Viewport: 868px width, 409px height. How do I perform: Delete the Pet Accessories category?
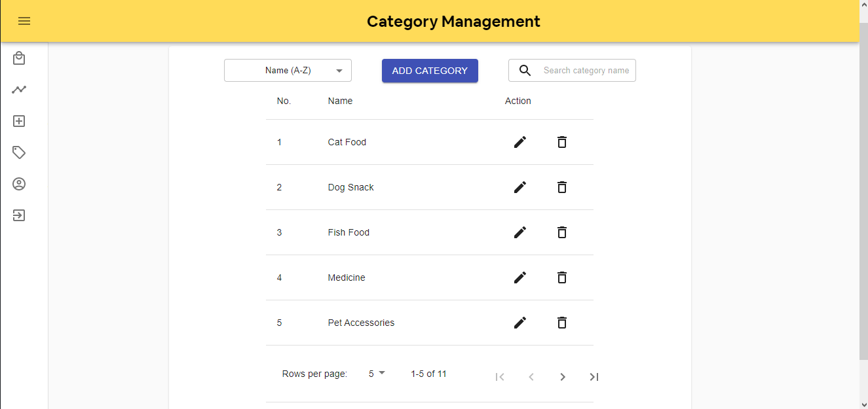561,323
